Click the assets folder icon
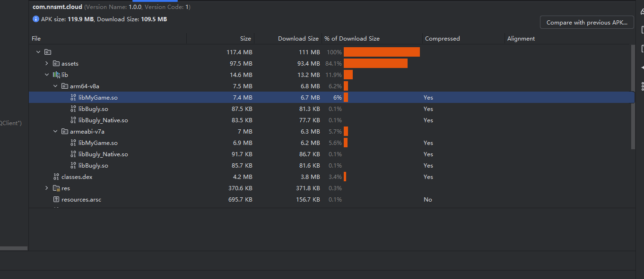The height and width of the screenshot is (279, 644). click(56, 63)
